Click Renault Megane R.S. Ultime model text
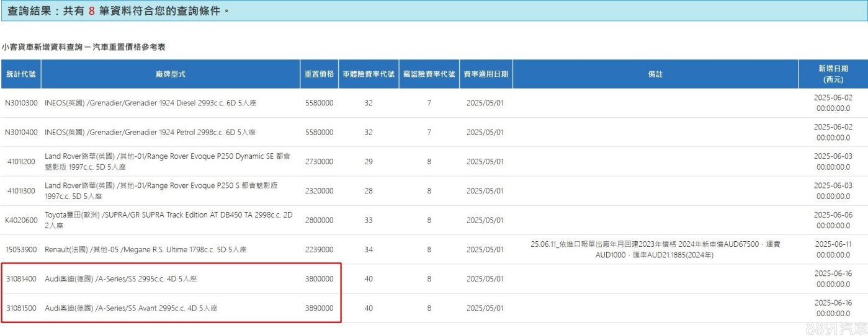Image resolution: width=868 pixels, height=336 pixels. (x=146, y=250)
